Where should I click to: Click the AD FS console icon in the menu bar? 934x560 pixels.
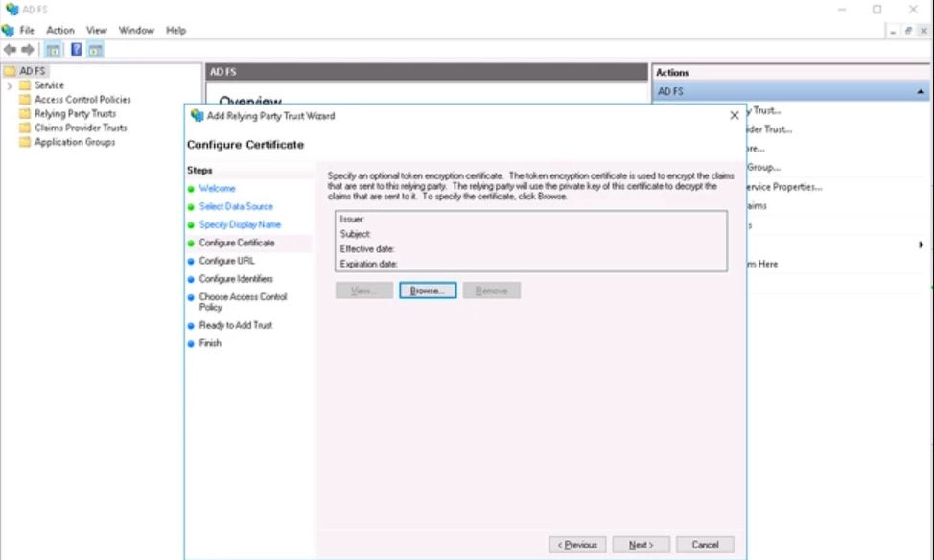click(x=8, y=30)
